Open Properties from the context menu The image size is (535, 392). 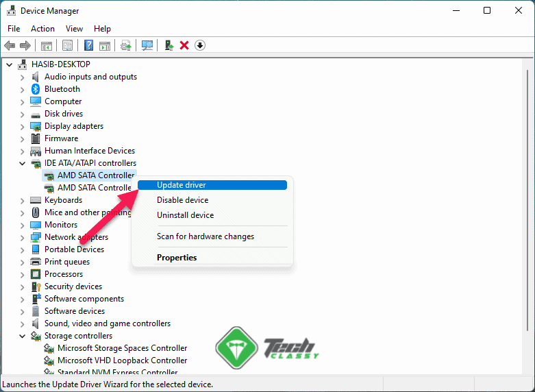212,258
